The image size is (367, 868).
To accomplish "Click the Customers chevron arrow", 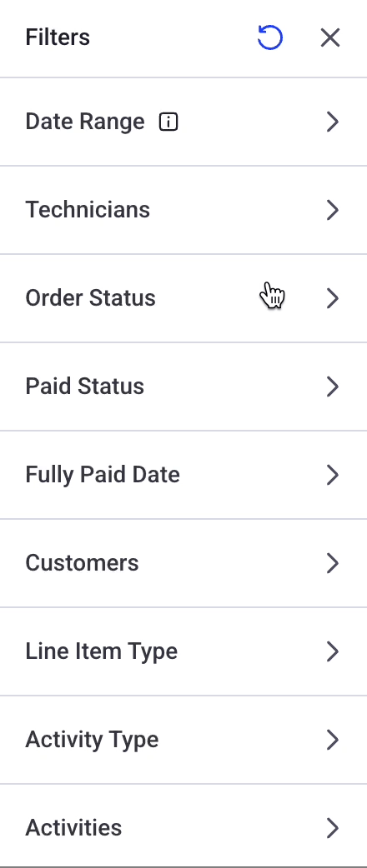I will click(x=332, y=563).
